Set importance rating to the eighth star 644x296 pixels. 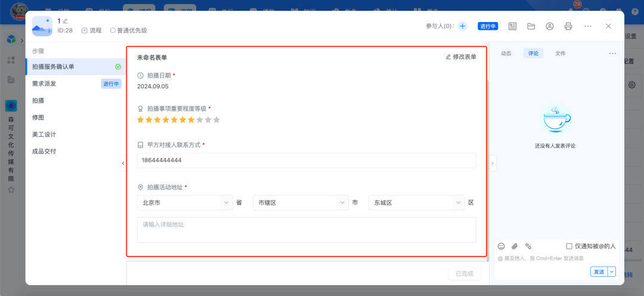(x=200, y=120)
